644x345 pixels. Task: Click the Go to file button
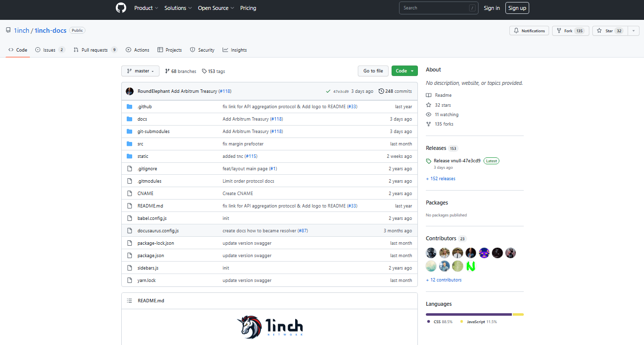point(373,71)
